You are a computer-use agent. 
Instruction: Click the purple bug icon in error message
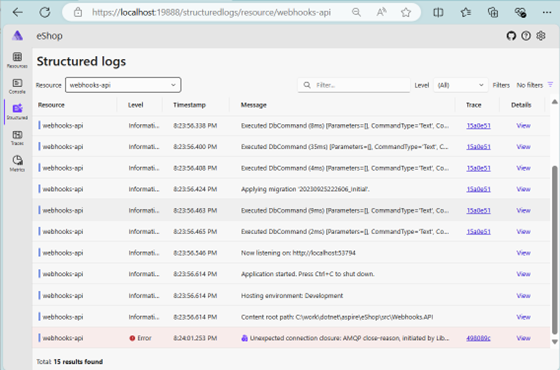pos(245,338)
